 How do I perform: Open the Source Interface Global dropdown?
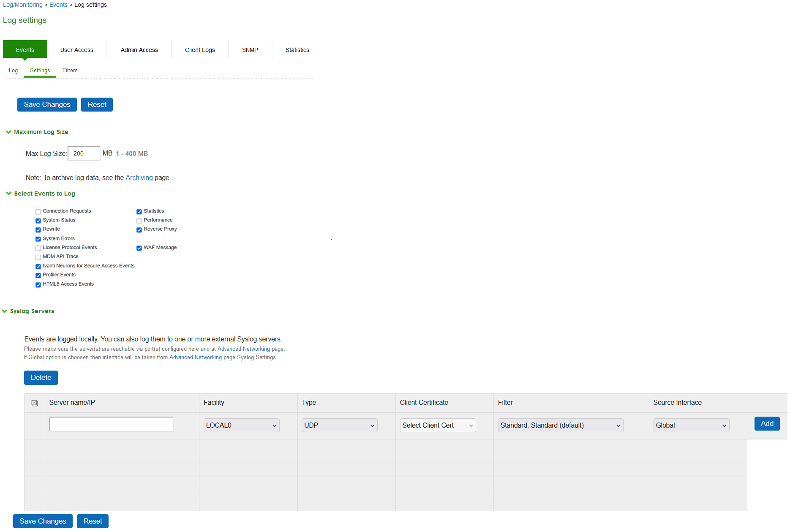692,426
